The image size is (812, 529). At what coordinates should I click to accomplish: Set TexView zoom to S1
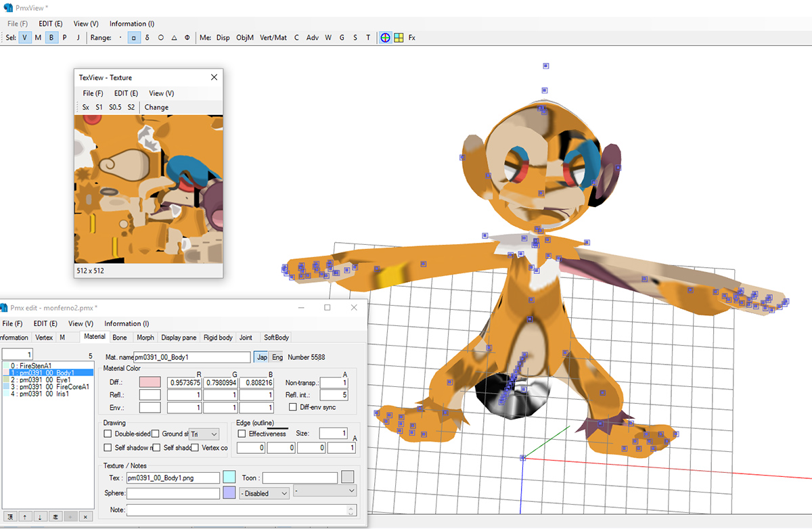coord(99,107)
